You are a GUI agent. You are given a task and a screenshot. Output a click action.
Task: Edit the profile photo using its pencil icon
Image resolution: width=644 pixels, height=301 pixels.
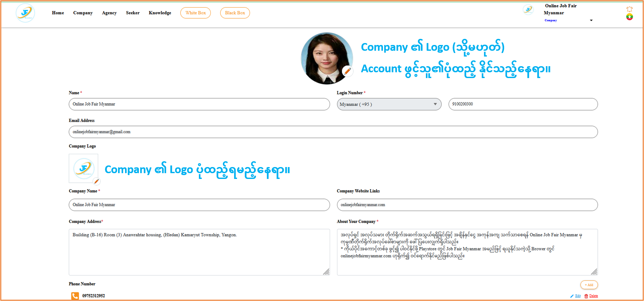point(347,71)
